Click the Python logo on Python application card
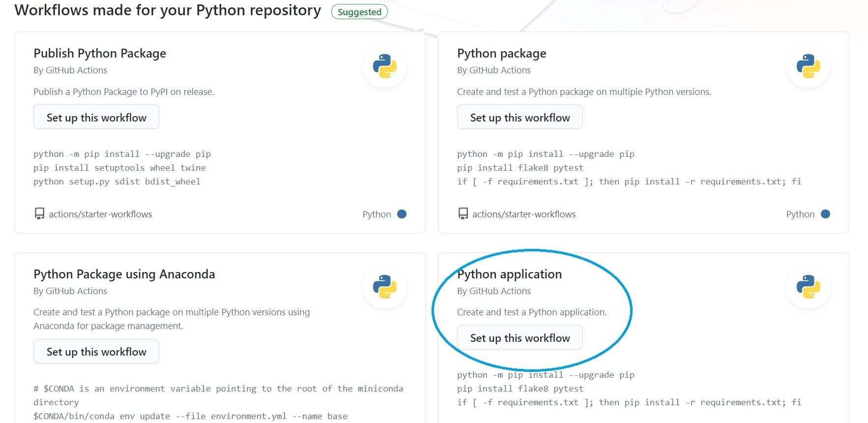This screenshot has height=423, width=868. pos(808,287)
